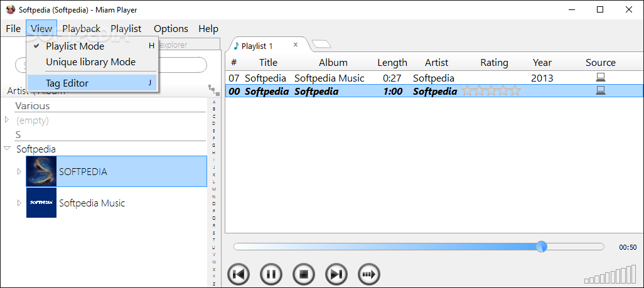Image resolution: width=644 pixels, height=288 pixels.
Task: Select the Softpedia Music album cover thumbnail
Action: click(41, 203)
